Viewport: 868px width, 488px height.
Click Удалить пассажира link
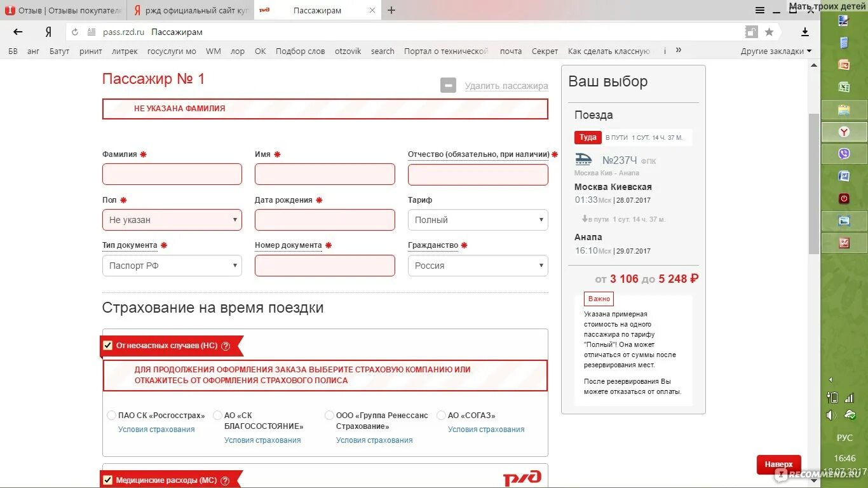[x=506, y=86]
